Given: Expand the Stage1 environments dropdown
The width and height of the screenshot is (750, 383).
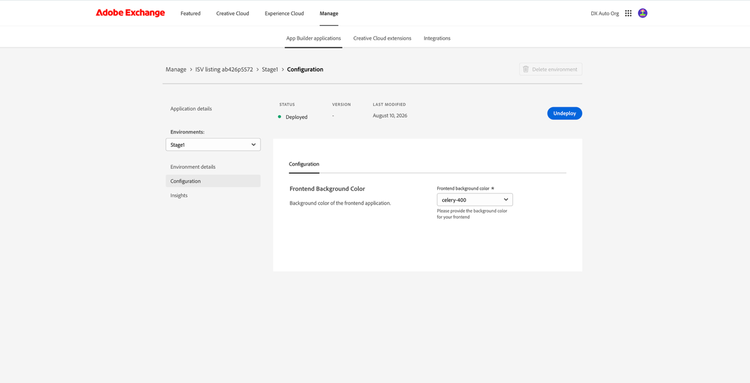Looking at the screenshot, I should coord(213,145).
